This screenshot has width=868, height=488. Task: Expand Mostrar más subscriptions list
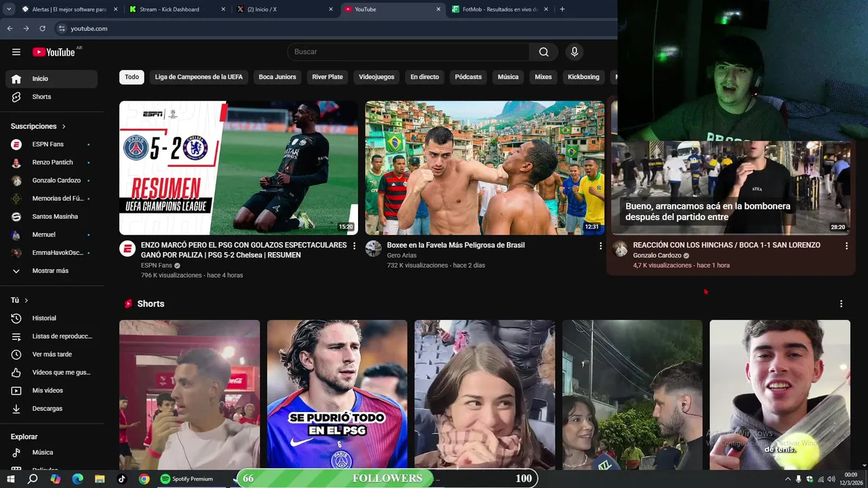(52, 271)
